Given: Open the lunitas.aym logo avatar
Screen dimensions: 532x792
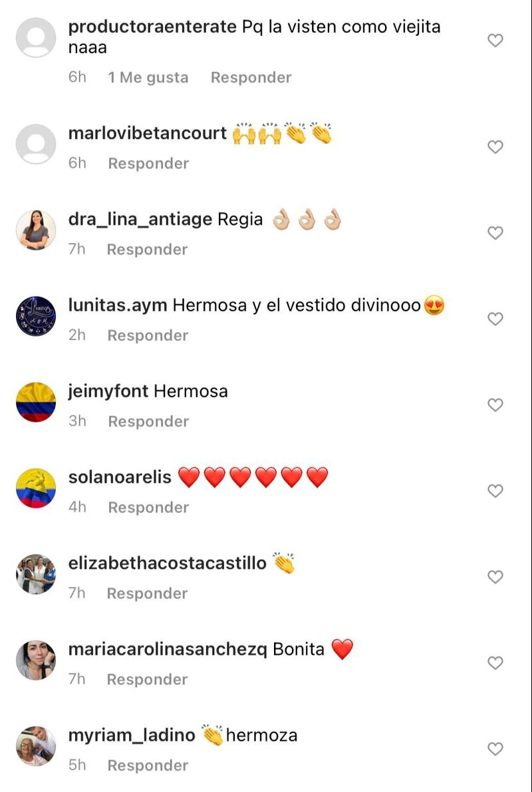Looking at the screenshot, I should 36,316.
